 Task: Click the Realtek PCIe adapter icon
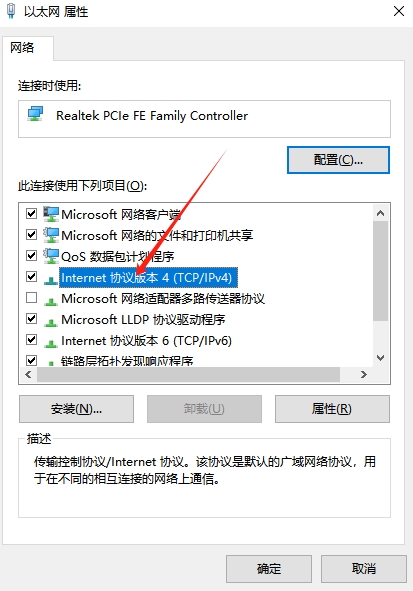(x=35, y=114)
